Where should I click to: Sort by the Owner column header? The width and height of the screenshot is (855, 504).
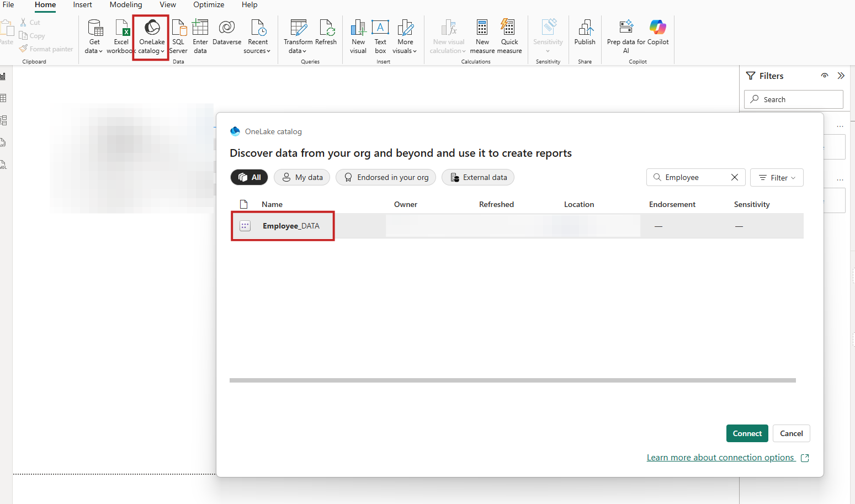(406, 204)
